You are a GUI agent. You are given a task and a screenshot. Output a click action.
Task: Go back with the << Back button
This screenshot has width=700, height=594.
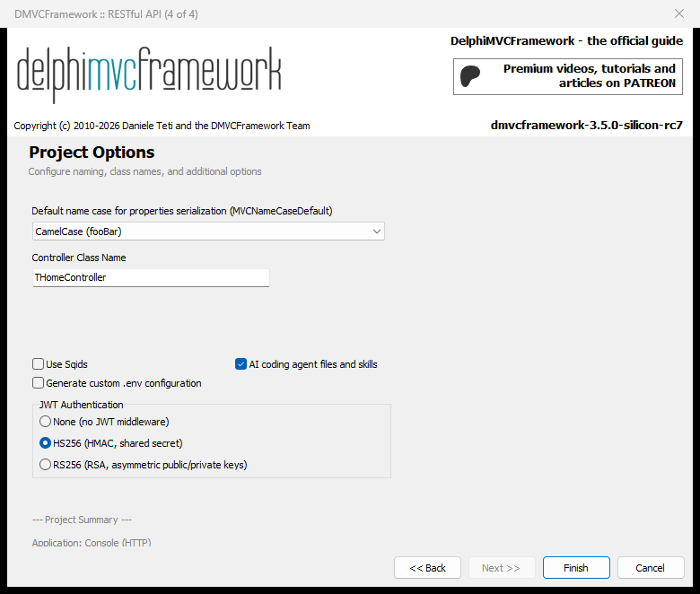point(427,568)
